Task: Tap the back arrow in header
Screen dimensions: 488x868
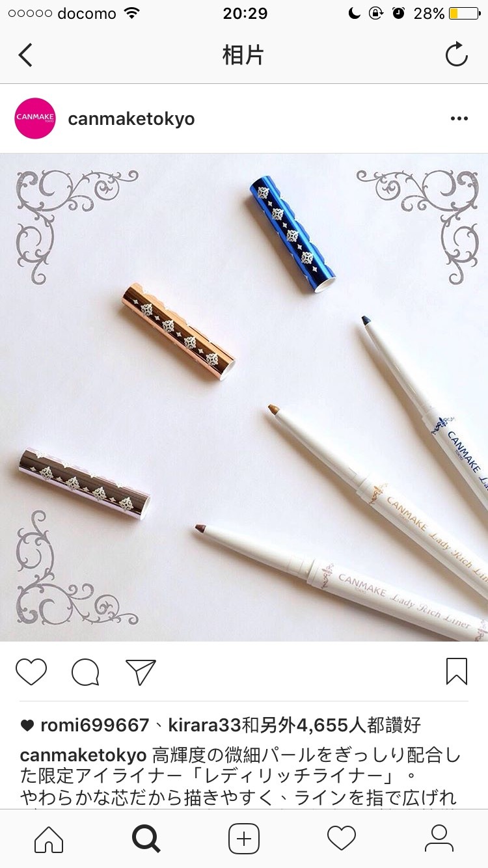Action: pyautogui.click(x=25, y=55)
